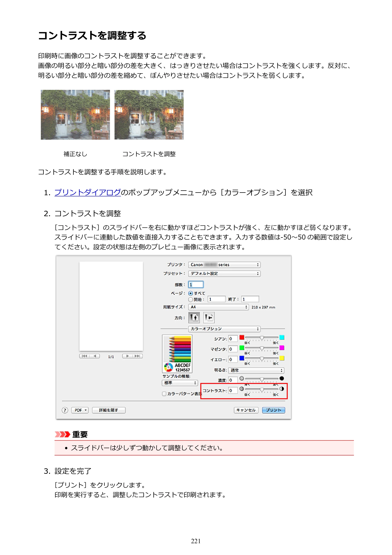392x555 pixels.
Task: Click the help question mark button
Action: (x=65, y=410)
